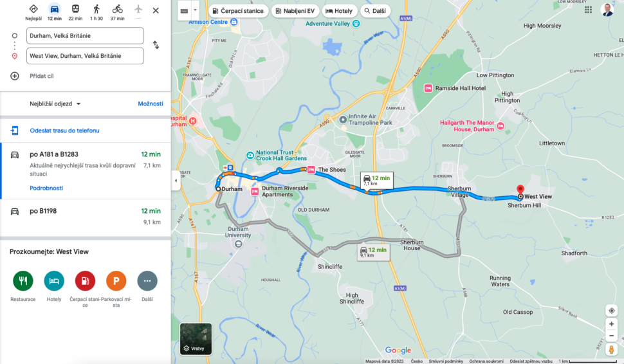This screenshot has width=624, height=364.
Task: Switch to public transit travel mode
Action: [x=75, y=9]
